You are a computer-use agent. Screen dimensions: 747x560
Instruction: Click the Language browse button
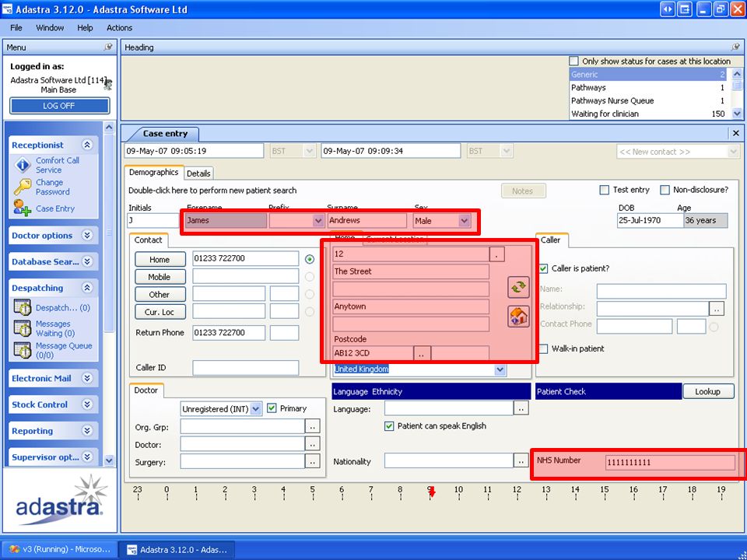point(521,408)
